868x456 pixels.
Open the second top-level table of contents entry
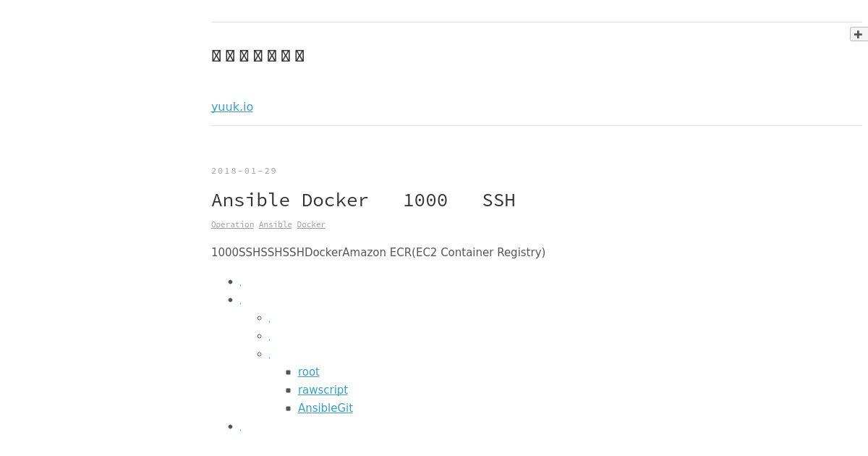(240, 302)
